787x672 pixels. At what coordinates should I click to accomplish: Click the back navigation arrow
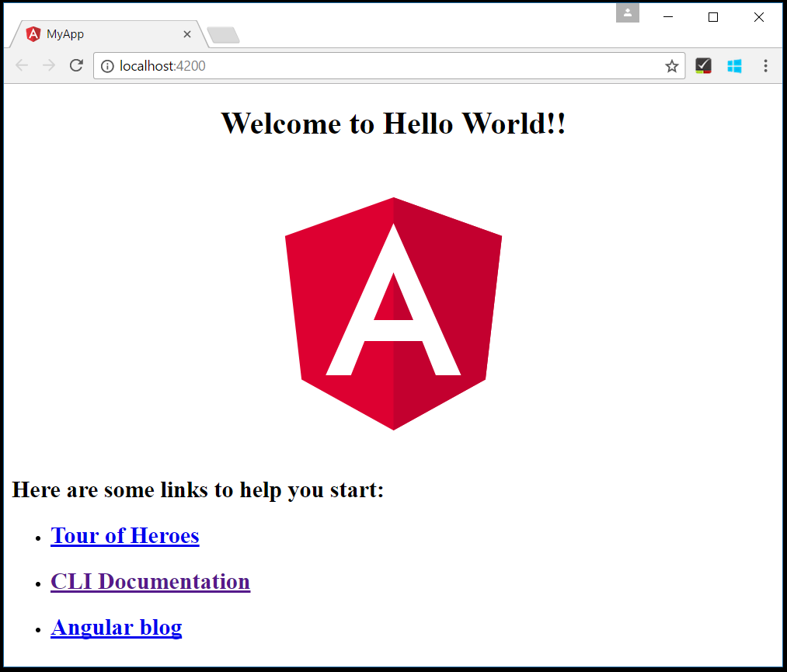(x=21, y=65)
